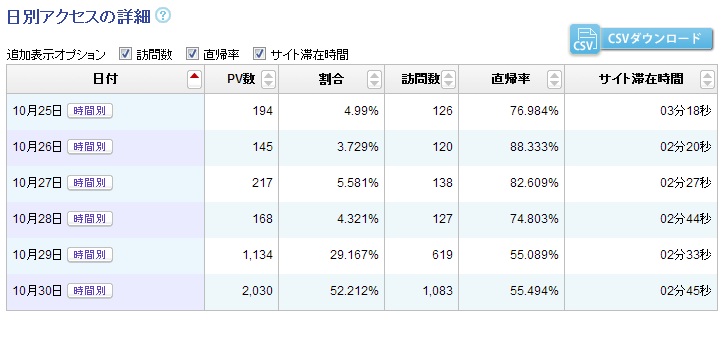The height and width of the screenshot is (360, 724).
Task: Sort the サイト滞在時間 column
Action: tap(707, 79)
